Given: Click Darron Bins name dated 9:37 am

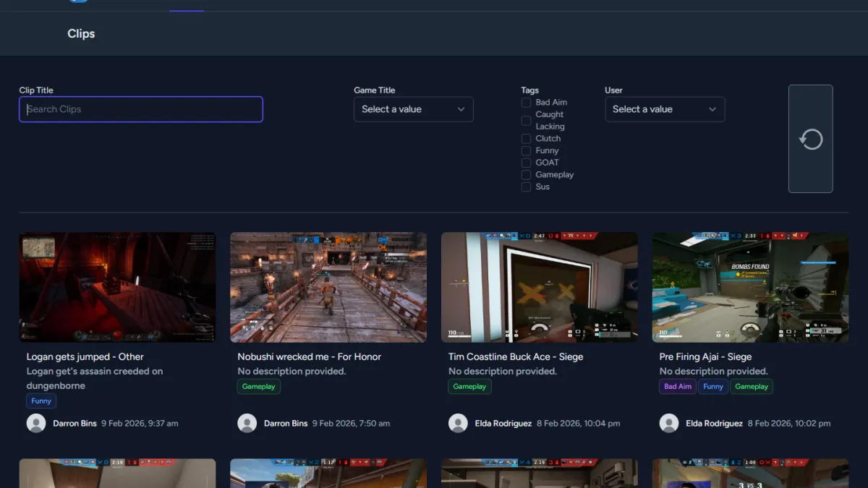Looking at the screenshot, I should [75, 424].
